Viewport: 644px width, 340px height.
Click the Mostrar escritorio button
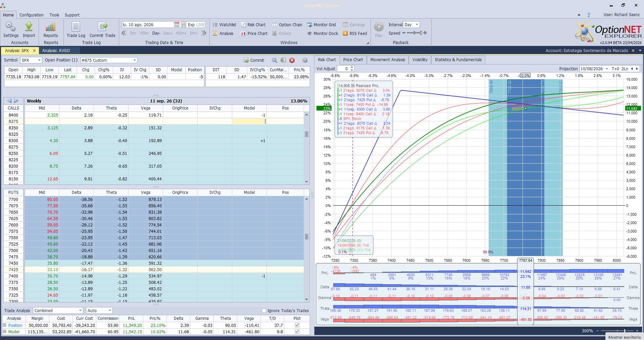tap(625, 337)
